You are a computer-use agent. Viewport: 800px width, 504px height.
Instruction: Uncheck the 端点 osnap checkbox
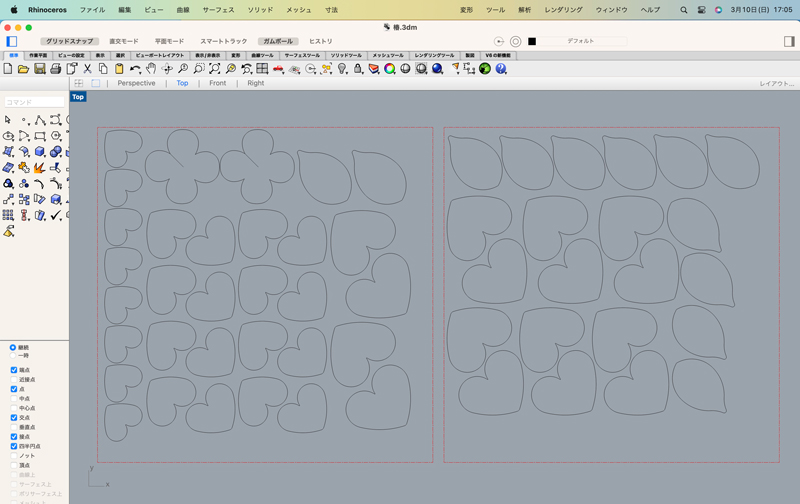tap(14, 370)
